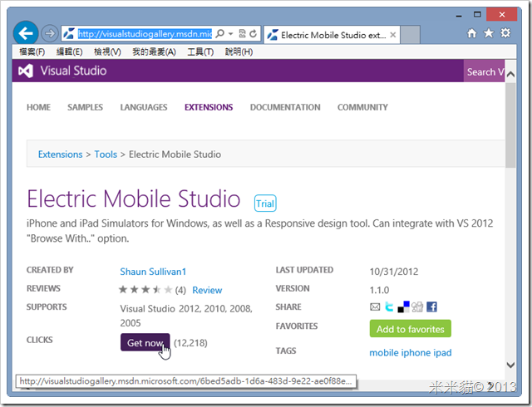
Task: Click the star rating row
Action: (x=145, y=290)
